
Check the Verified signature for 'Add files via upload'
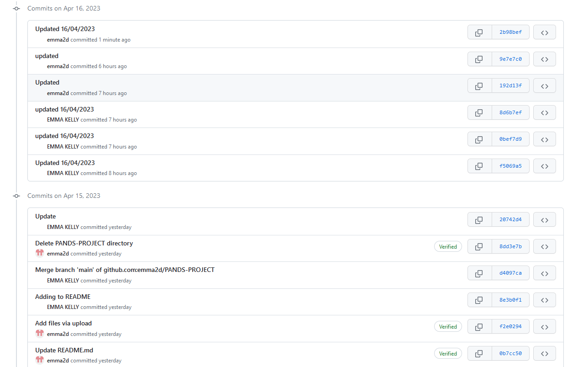tap(448, 326)
